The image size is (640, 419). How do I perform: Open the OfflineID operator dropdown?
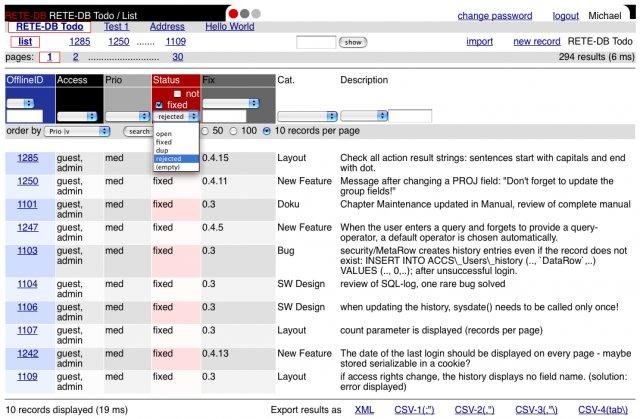(20, 103)
